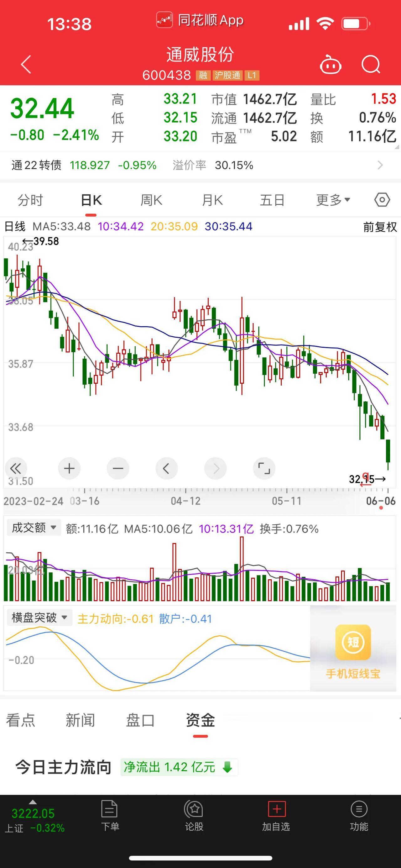Image resolution: width=401 pixels, height=868 pixels.
Task: Tap the L1 quote level badge
Action: (x=252, y=75)
